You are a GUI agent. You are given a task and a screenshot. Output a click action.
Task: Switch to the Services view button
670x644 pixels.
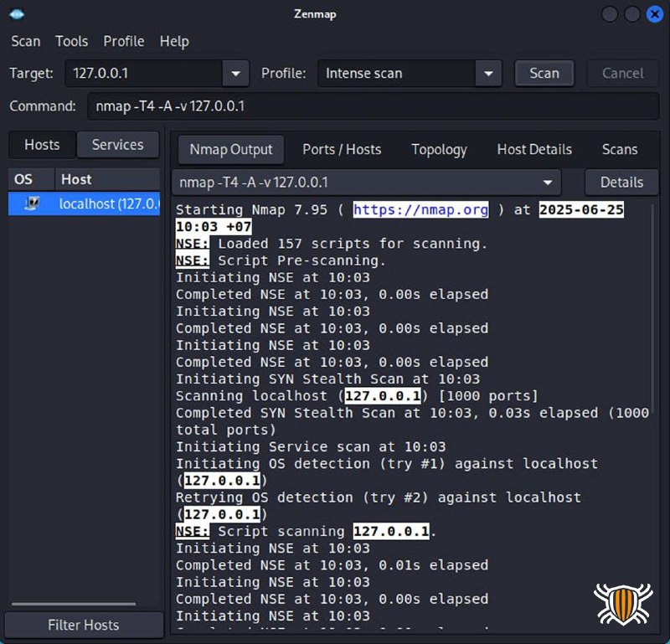118,144
